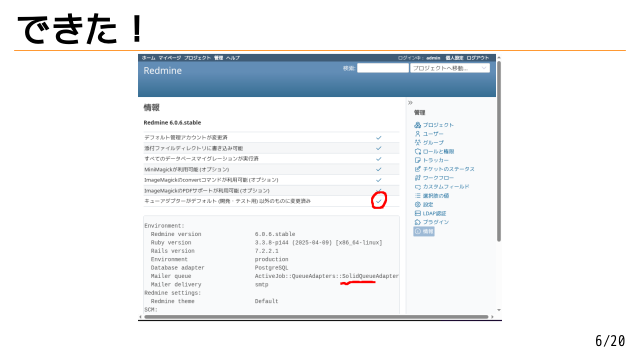Click the カスタムフィールド icon in sidebar
Viewport: 640px width, 360px height.
pos(417,187)
